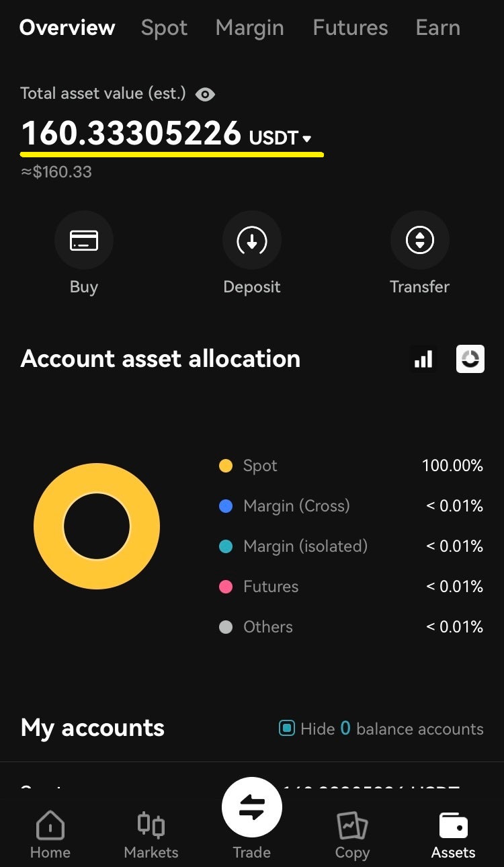504x867 pixels.
Task: Click the yellow Spot legend dot
Action: pyautogui.click(x=226, y=466)
